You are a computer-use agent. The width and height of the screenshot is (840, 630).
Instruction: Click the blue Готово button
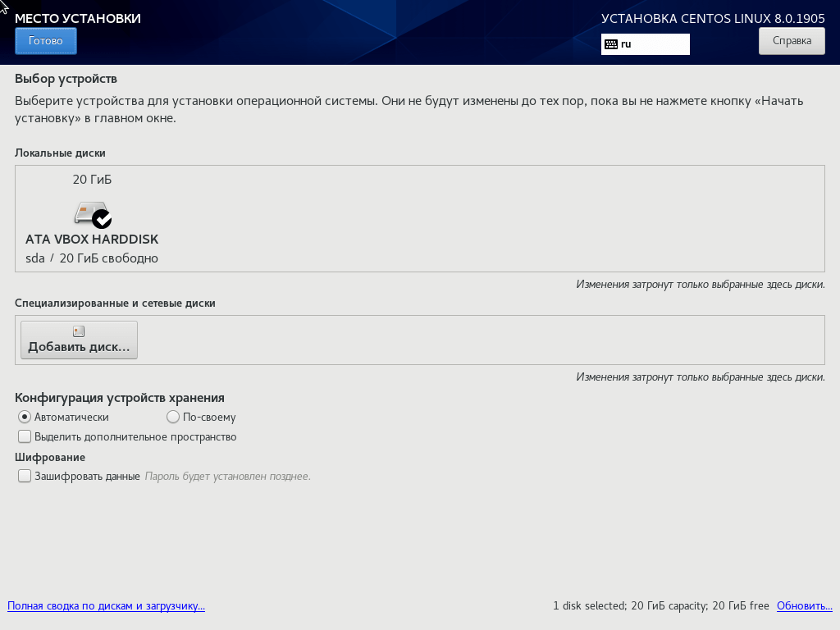pyautogui.click(x=46, y=41)
